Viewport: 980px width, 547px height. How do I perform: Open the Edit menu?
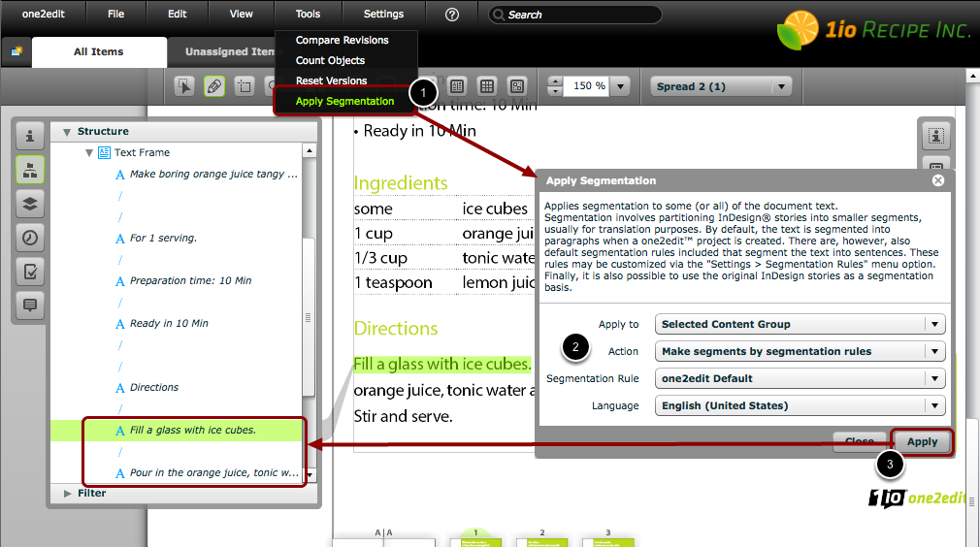point(177,14)
